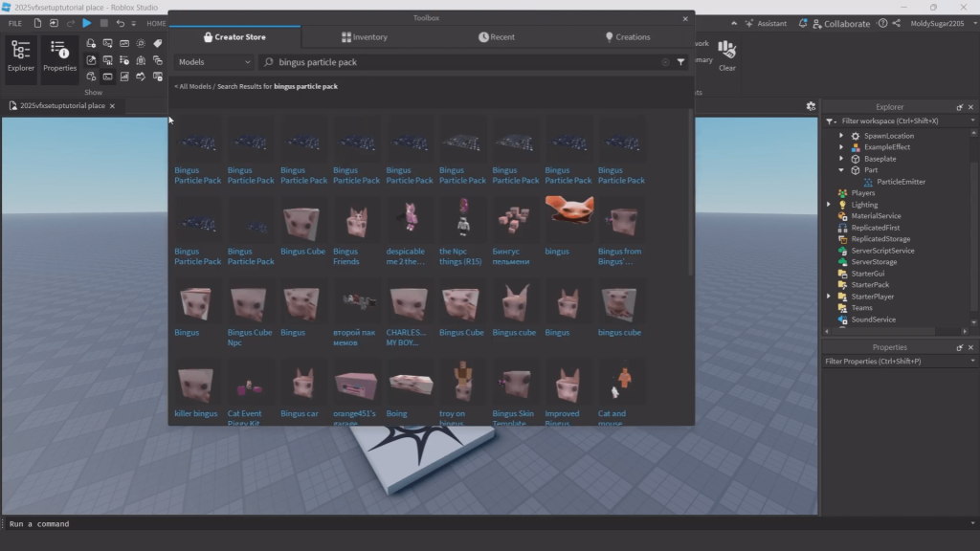Click the Undo arrow icon
The image size is (980, 551).
tap(120, 23)
